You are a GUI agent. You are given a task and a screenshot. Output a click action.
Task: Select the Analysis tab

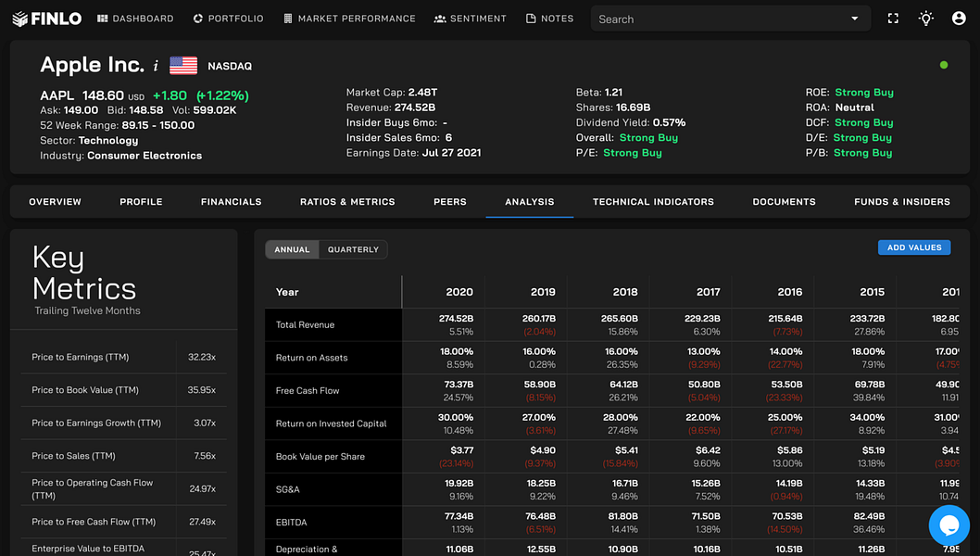click(530, 201)
